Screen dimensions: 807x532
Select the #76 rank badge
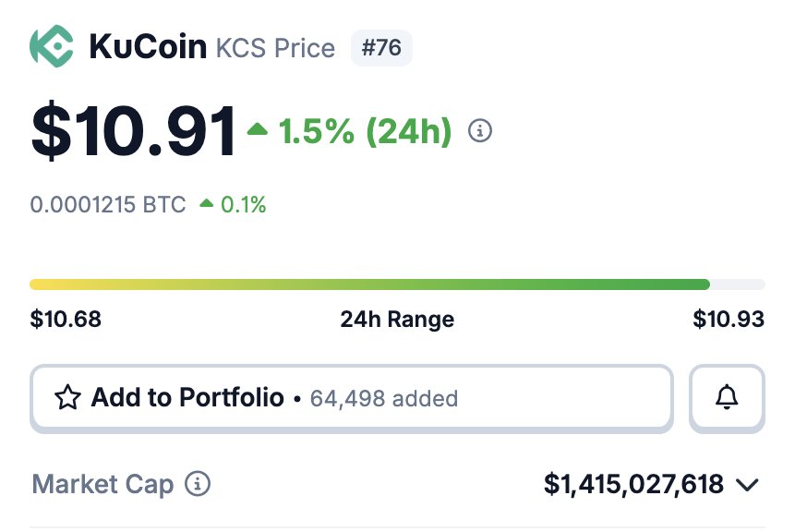381,47
